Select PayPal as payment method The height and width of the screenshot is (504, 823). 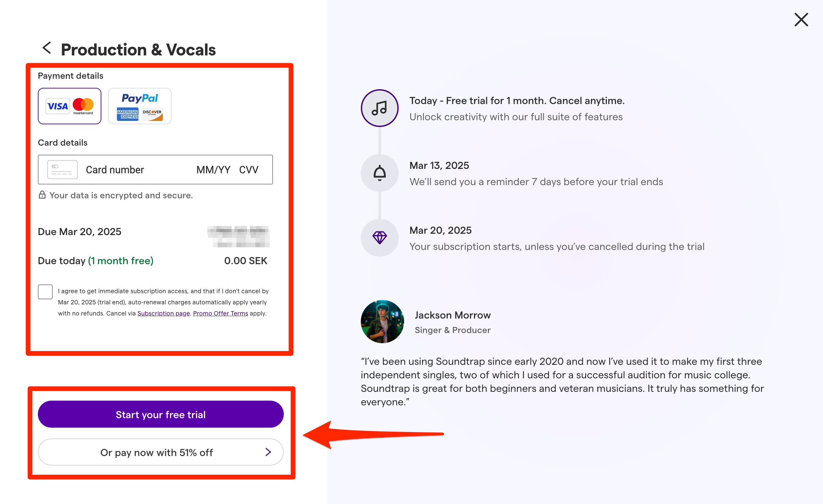140,106
